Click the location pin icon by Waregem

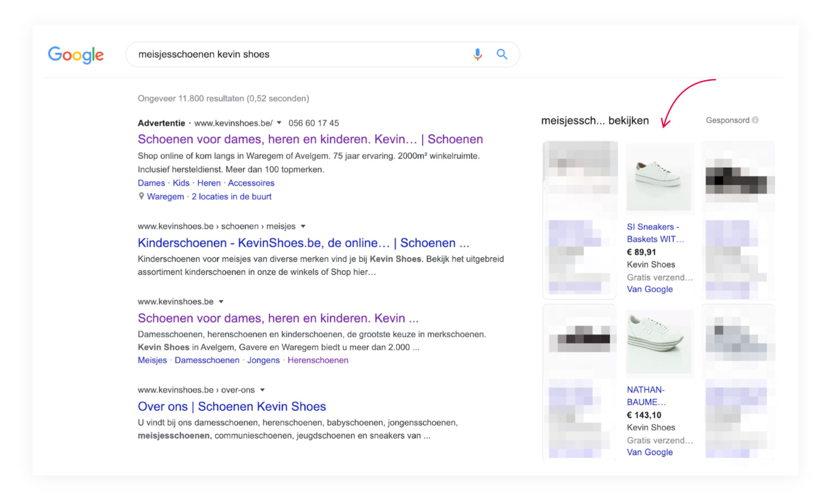141,196
